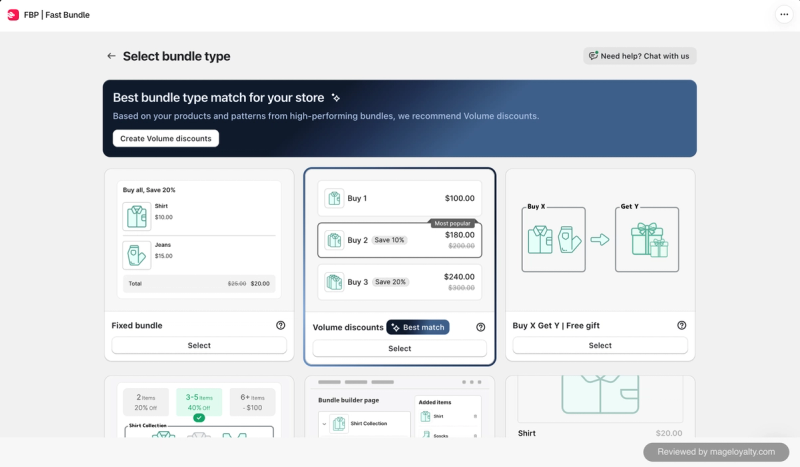Viewport: 800px width, 467px height.
Task: Click large shirt image in bottom-right card
Action: point(600,394)
